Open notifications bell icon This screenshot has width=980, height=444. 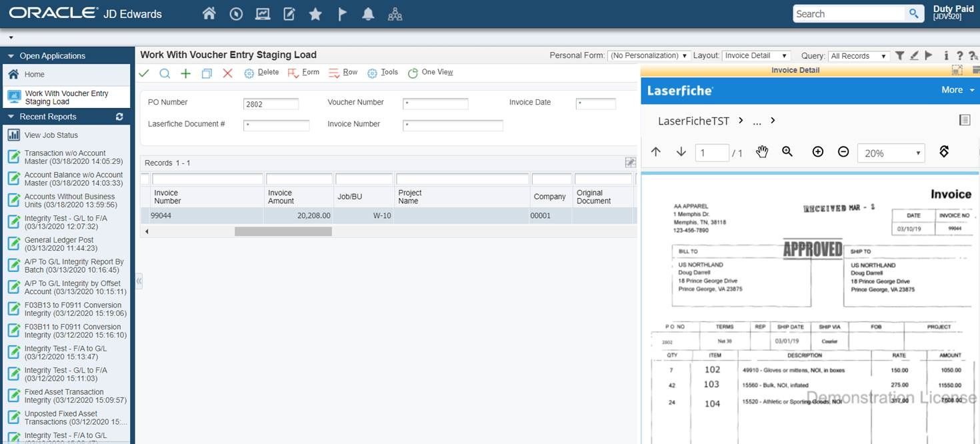368,13
